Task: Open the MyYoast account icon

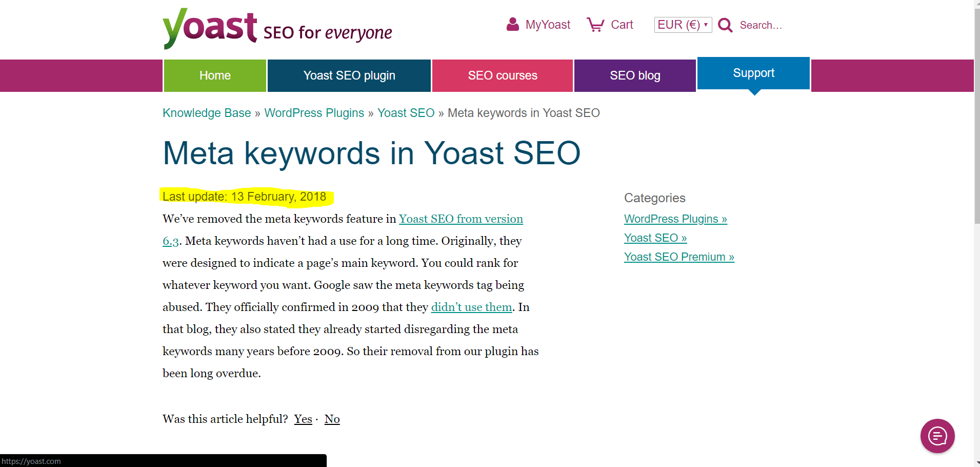Action: pos(513,24)
